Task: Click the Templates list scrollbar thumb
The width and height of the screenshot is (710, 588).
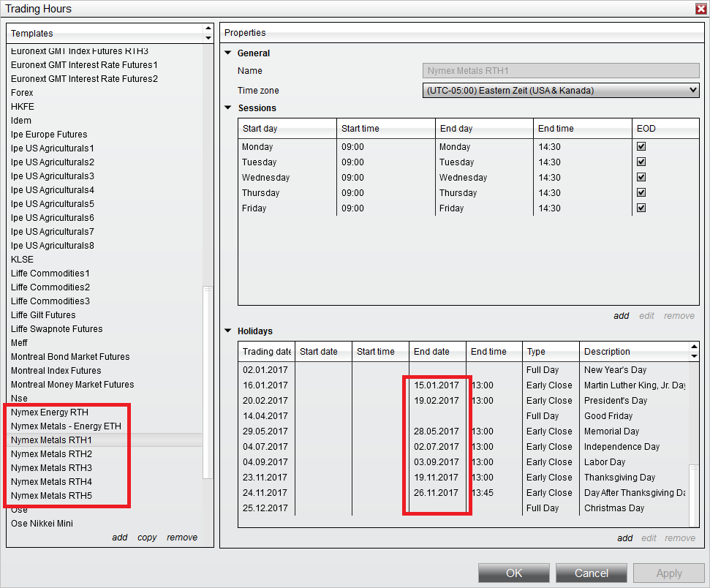Action: 208,382
